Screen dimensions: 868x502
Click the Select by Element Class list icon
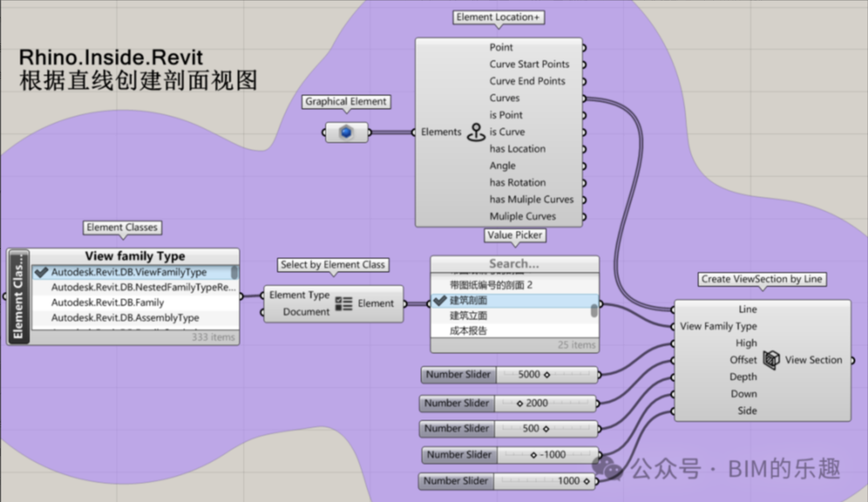coord(344,304)
